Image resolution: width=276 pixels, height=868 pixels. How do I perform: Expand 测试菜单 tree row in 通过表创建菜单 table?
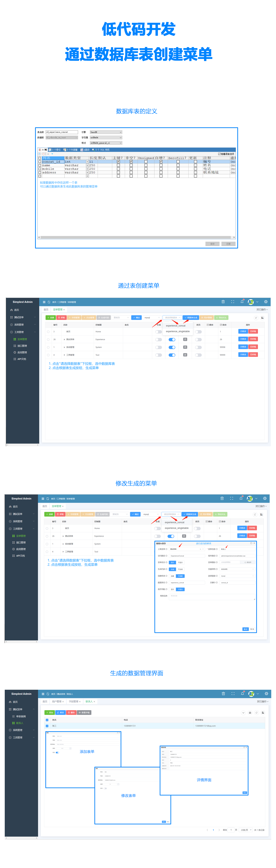pos(64,339)
